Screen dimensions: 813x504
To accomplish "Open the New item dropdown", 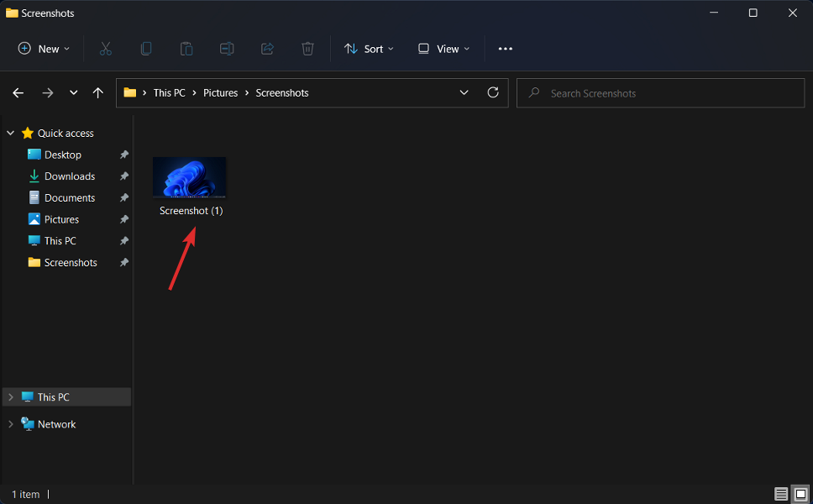I will pyautogui.click(x=44, y=49).
